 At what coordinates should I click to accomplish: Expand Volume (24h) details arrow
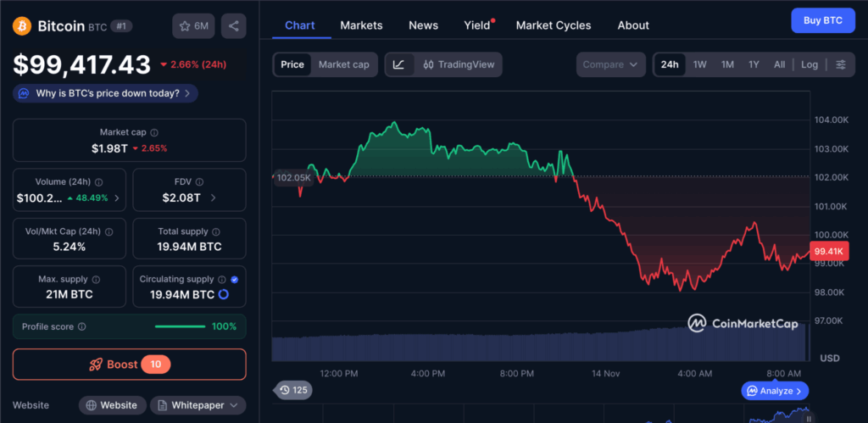(117, 198)
